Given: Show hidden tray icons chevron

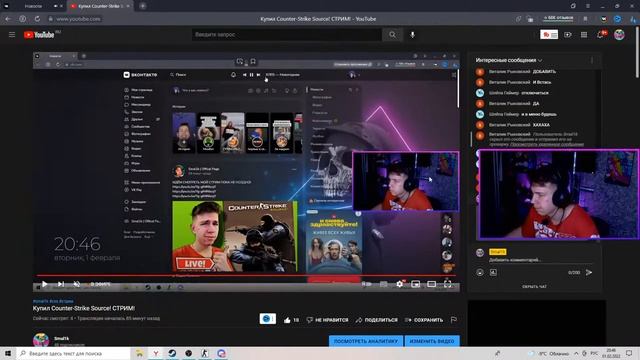Looking at the screenshot, I should pos(576,353).
